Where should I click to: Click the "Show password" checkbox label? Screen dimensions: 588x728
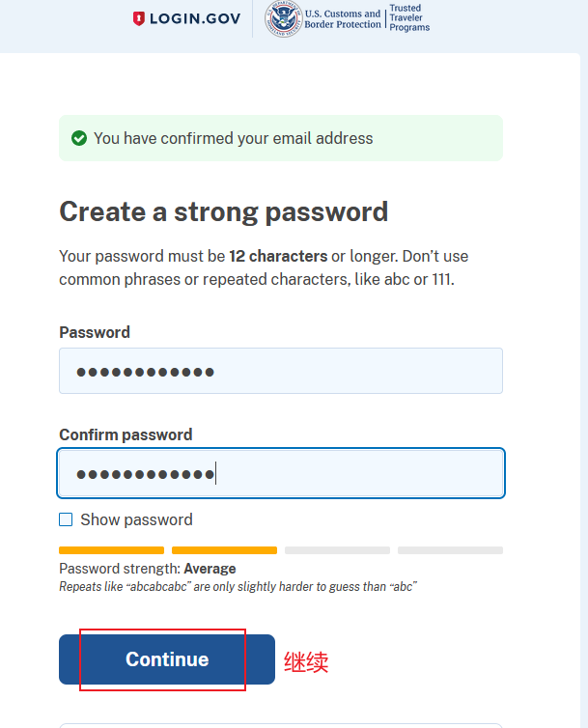click(136, 519)
